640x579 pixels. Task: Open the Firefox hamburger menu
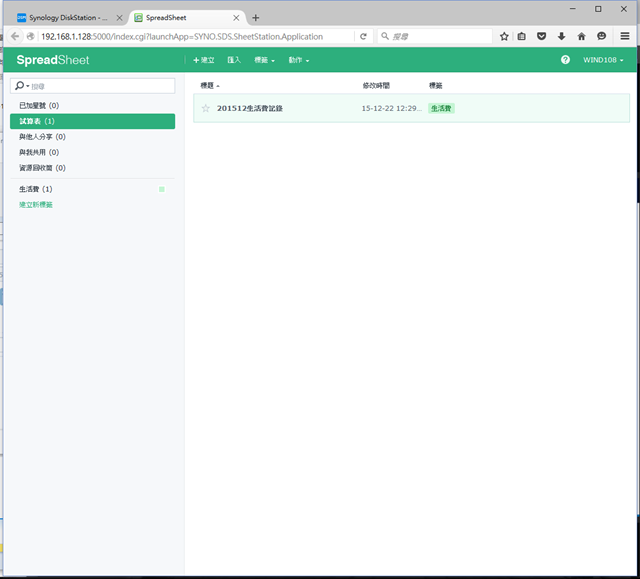[x=625, y=36]
